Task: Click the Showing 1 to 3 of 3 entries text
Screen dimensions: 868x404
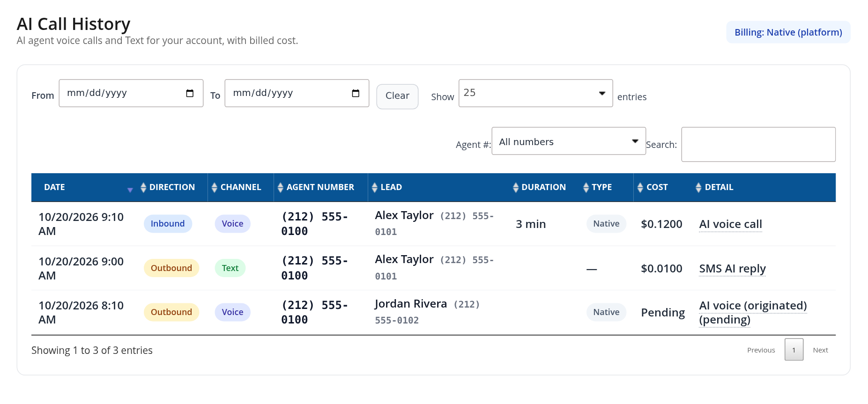Action: pos(92,351)
